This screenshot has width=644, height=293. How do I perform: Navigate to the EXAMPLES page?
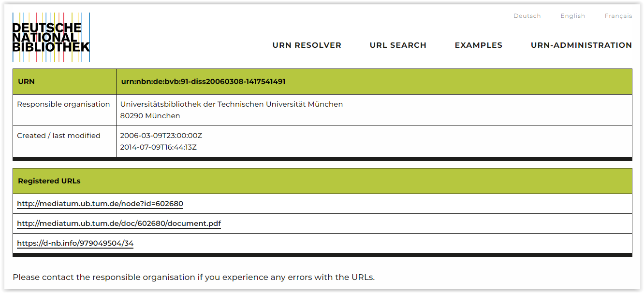(x=478, y=45)
